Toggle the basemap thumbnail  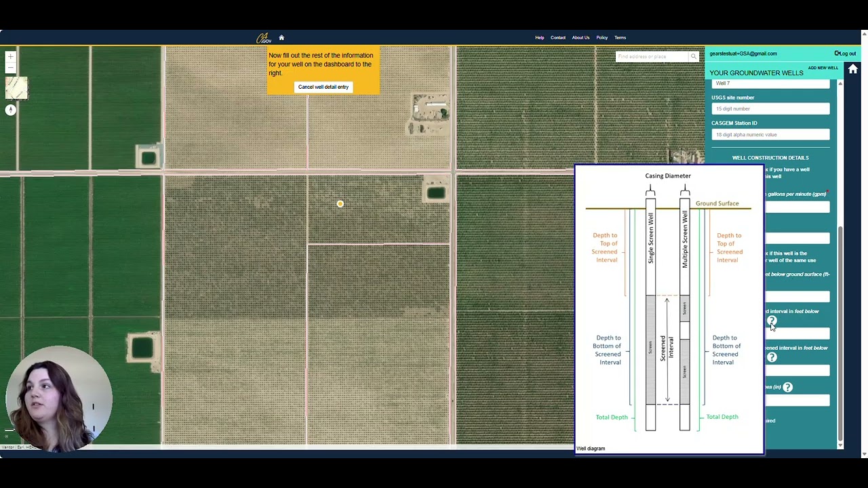(x=17, y=87)
